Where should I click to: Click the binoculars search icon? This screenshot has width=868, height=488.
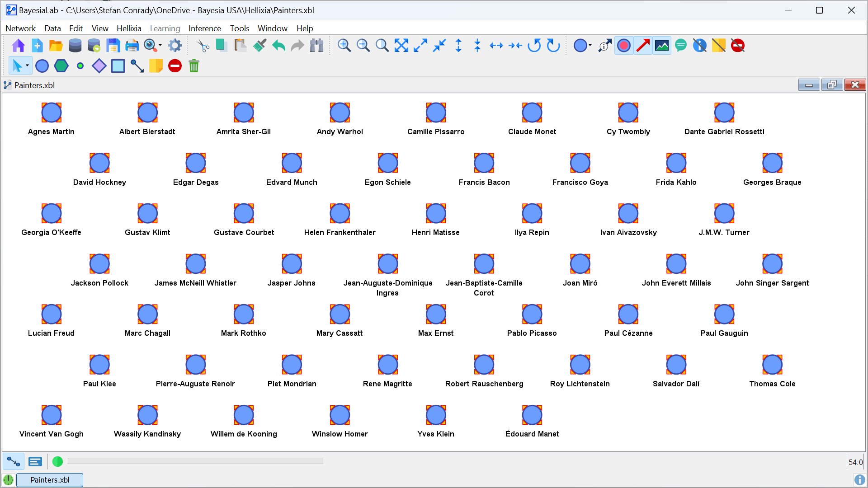(x=316, y=46)
